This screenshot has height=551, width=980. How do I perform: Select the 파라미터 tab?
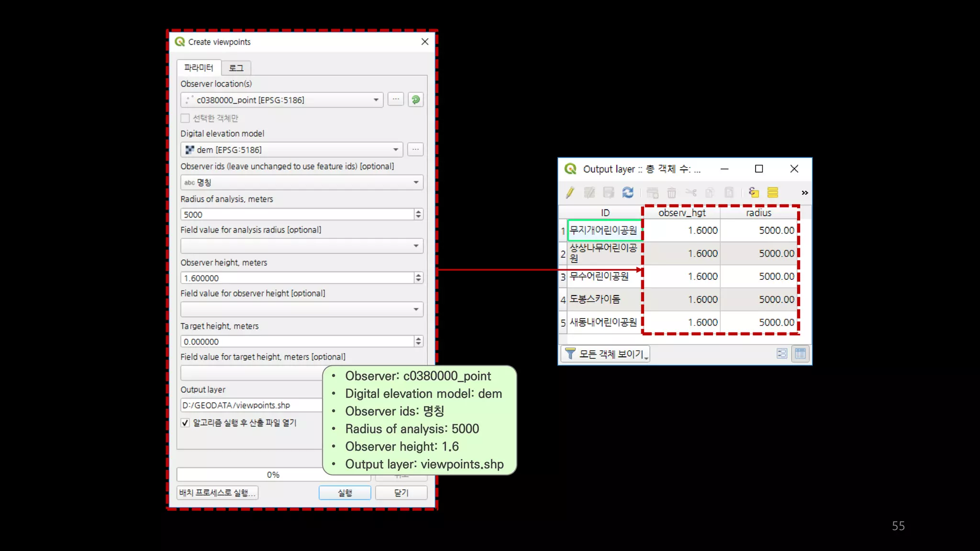pyautogui.click(x=199, y=68)
